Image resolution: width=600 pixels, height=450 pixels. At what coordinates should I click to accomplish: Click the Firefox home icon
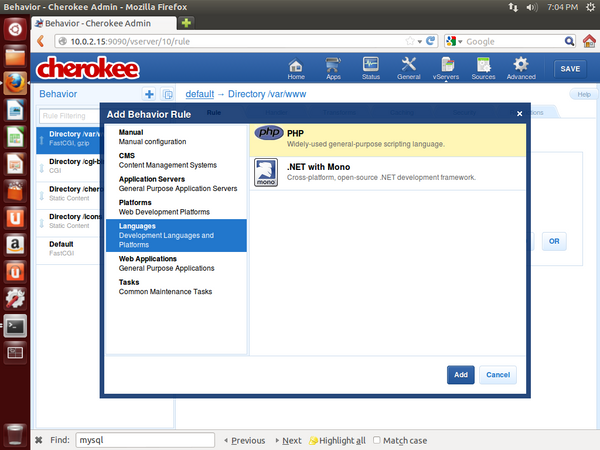tap(589, 41)
